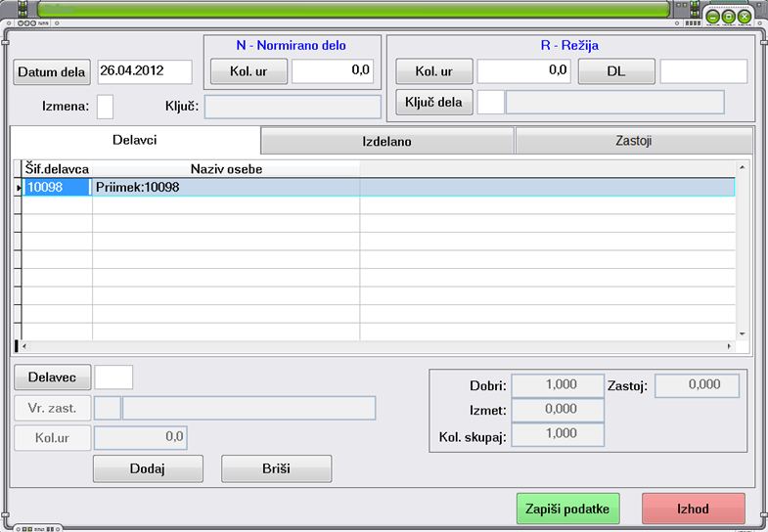Click the Ključ dela button

pos(434,102)
